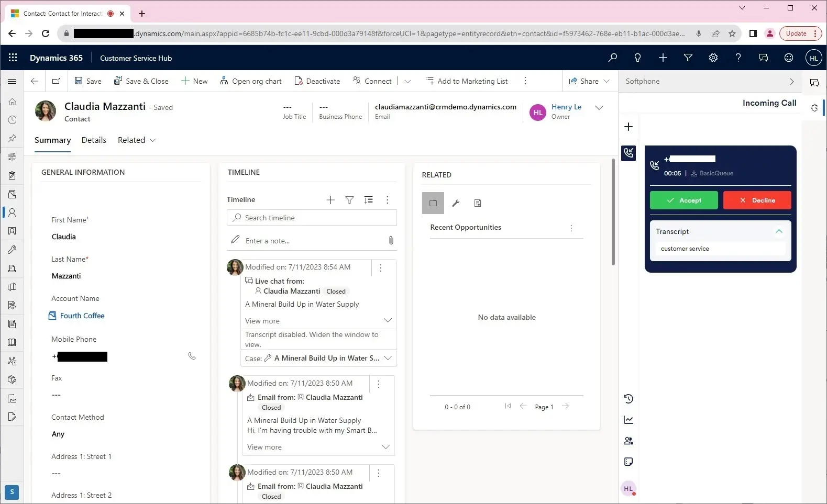Click Deactivate in the command bar
The image size is (827, 504).
point(317,81)
